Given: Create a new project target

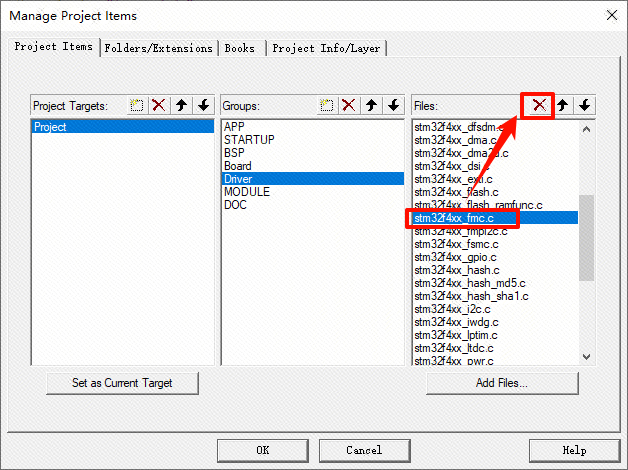Looking at the screenshot, I should coord(137,105).
